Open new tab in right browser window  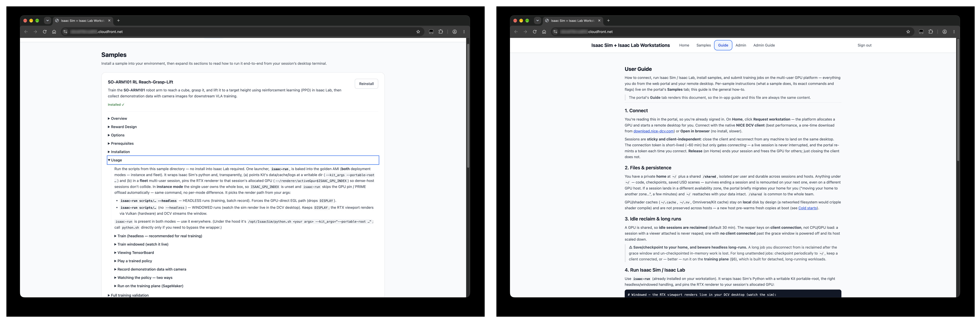[608, 20]
